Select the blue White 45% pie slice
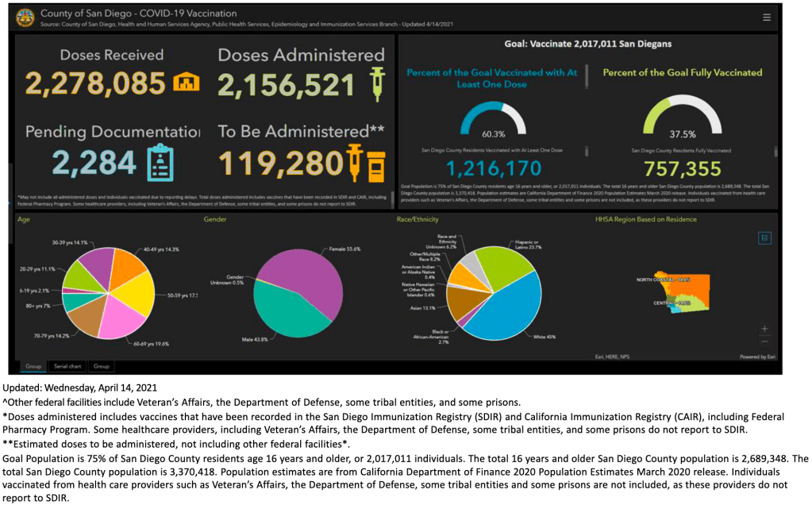Viewport: 812px width, 509px height. click(x=508, y=310)
